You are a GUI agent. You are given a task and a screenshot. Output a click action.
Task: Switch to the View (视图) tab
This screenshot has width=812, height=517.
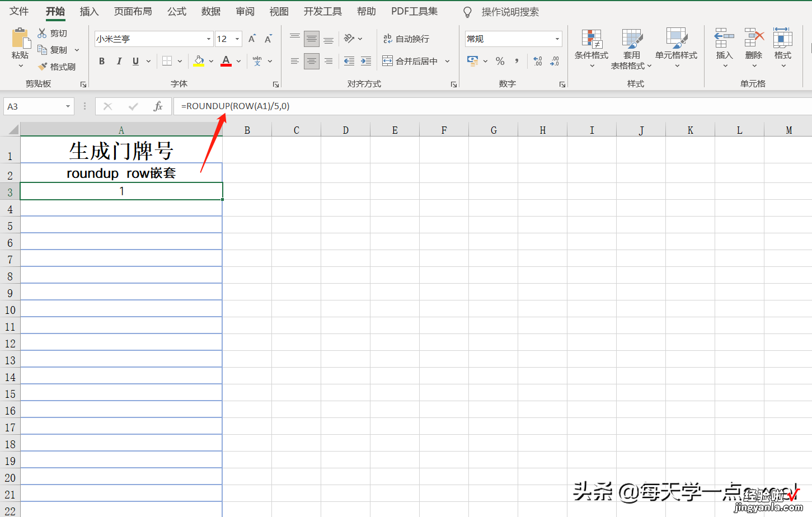279,11
